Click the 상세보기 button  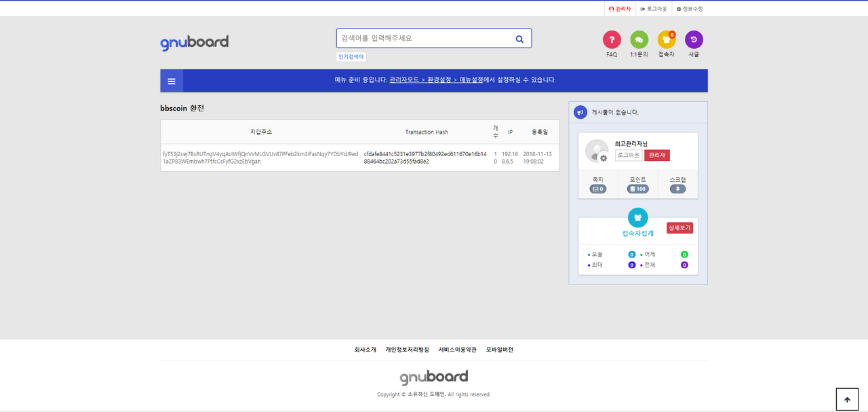coord(679,228)
